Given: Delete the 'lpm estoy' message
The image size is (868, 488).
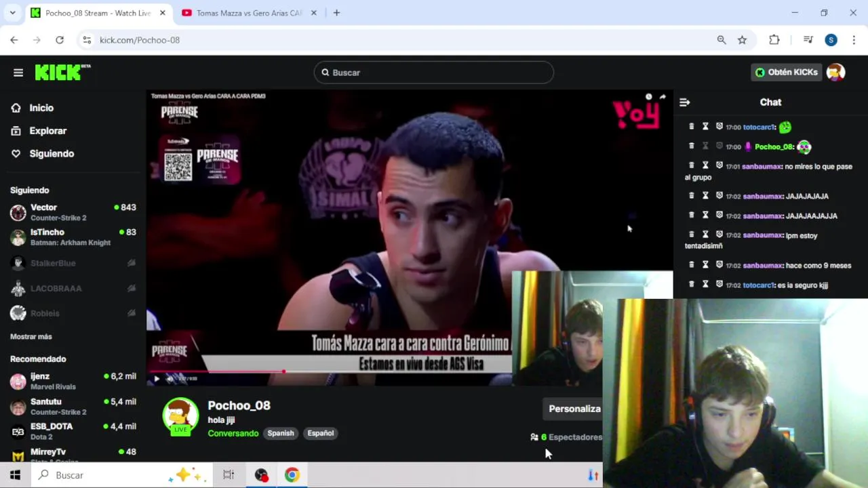Looking at the screenshot, I should 691,235.
